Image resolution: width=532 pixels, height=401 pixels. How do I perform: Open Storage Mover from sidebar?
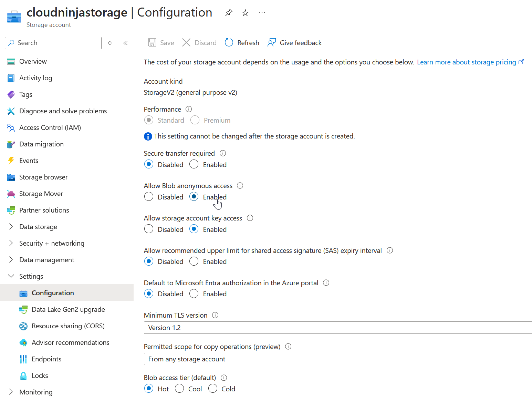[x=41, y=194]
